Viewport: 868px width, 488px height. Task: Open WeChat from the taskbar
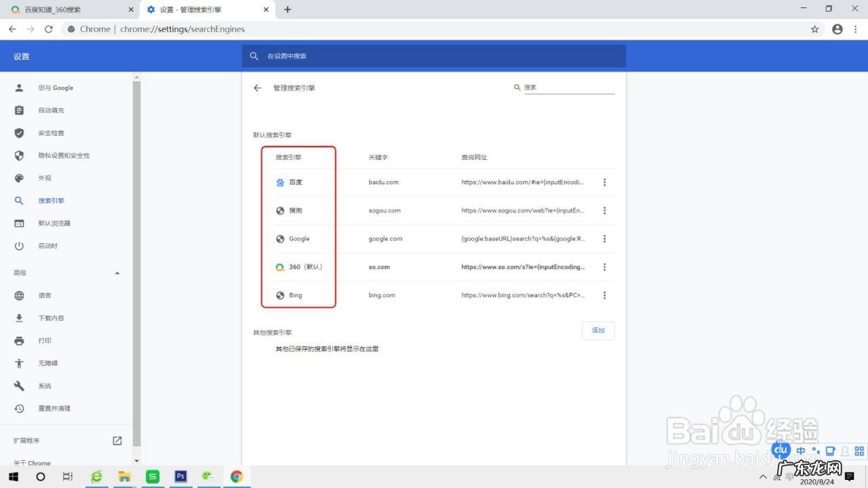pos(208,476)
